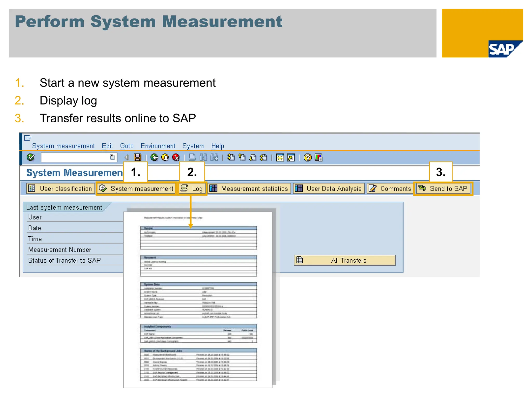Click the 'Measurement Number' field label
Viewport: 532px width, 399px height.
click(60, 250)
